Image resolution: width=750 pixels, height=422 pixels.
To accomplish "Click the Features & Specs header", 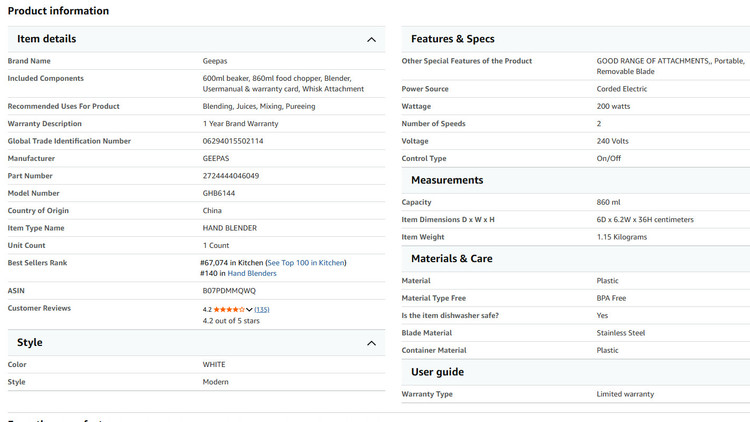I will [x=575, y=39].
